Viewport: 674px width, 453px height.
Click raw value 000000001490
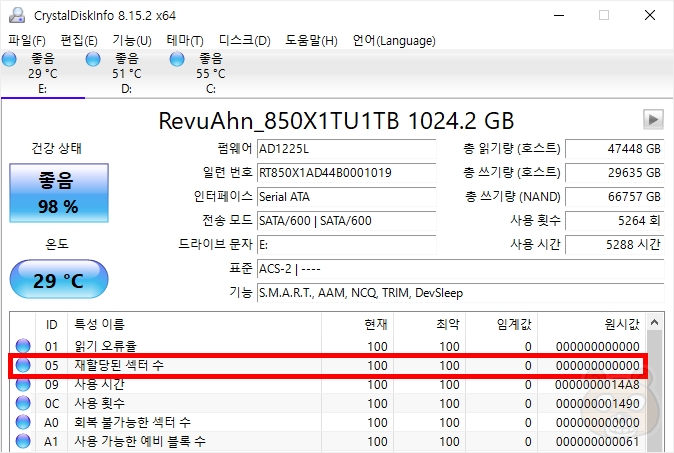pos(597,404)
